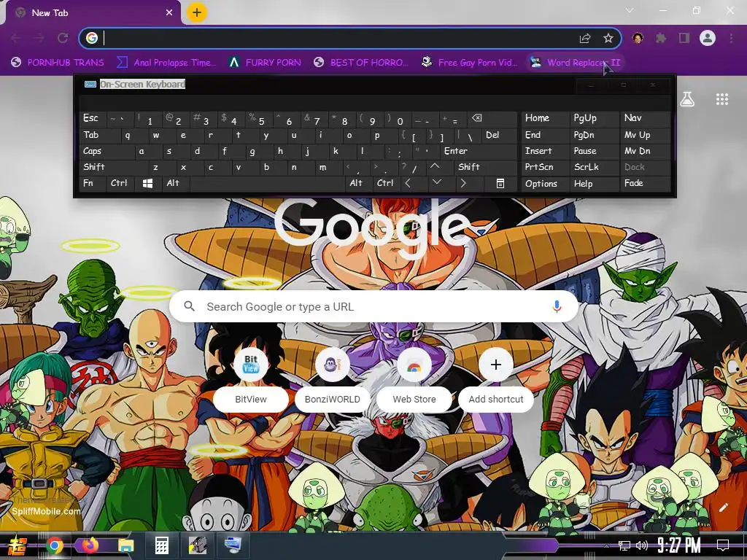Click the Mv Dn key

point(646,151)
